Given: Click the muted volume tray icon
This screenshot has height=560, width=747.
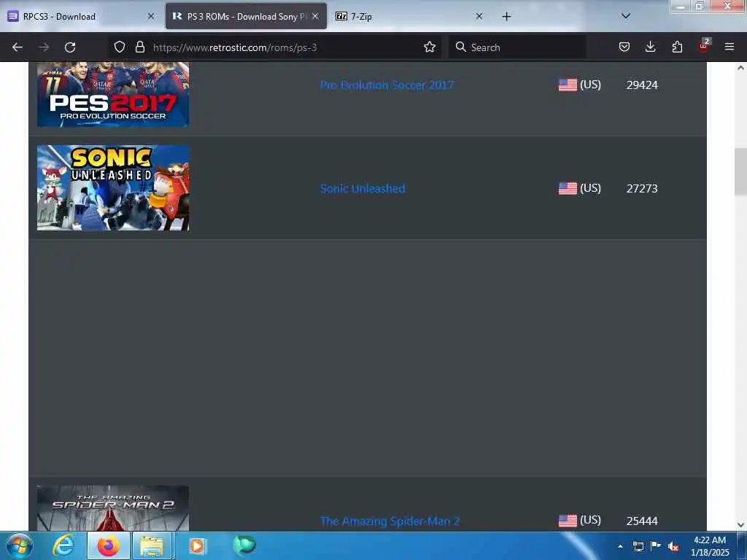Looking at the screenshot, I should point(673,546).
